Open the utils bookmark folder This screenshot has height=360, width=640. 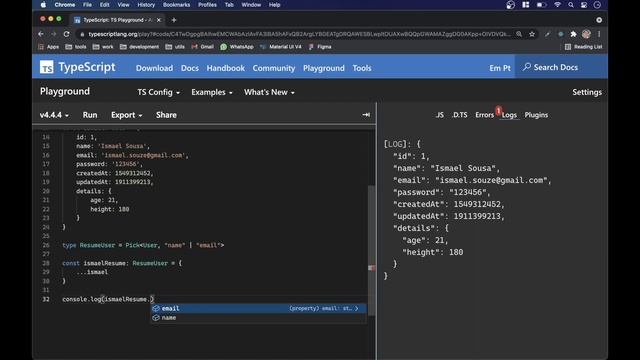coord(175,47)
